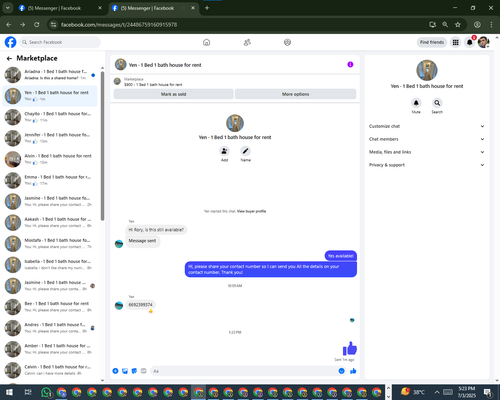Screen dimensions: 500x400
Task: Search in conversation using magnifier icon
Action: [437, 103]
